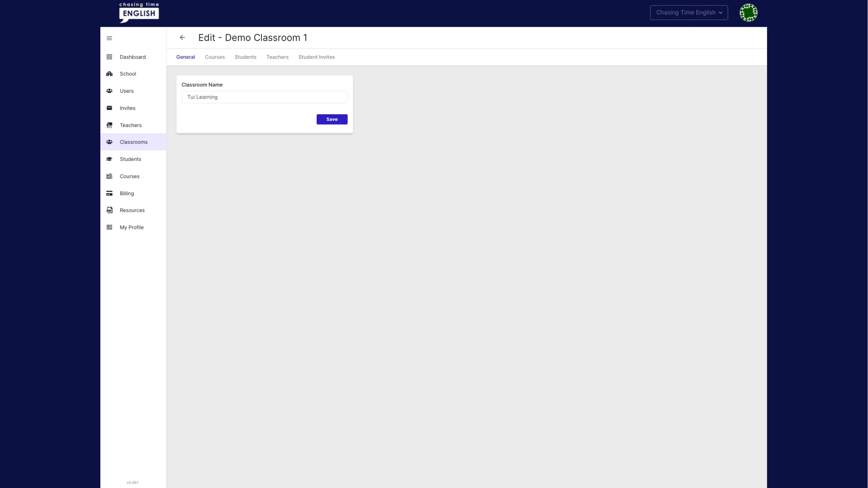868x488 pixels.
Task: Open Dashboard grid icon in sidebar
Action: pos(109,57)
